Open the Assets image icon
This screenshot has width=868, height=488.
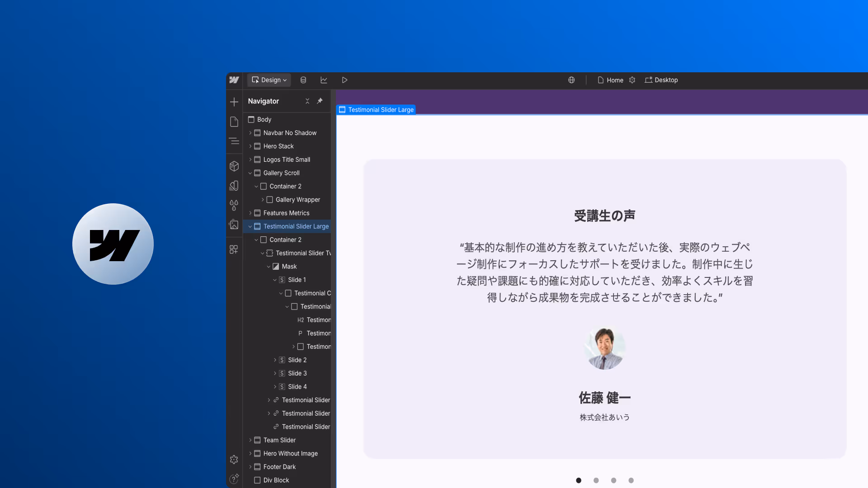(x=234, y=225)
